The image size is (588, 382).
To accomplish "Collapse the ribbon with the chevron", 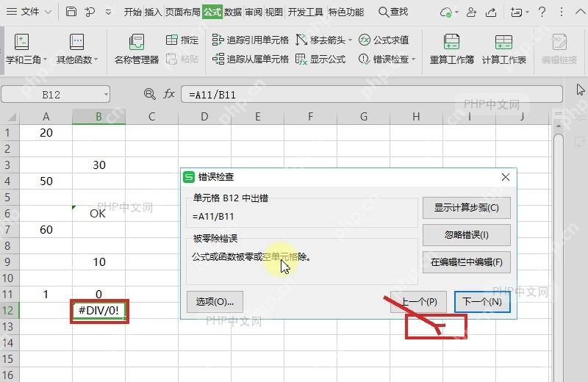I will (580, 12).
